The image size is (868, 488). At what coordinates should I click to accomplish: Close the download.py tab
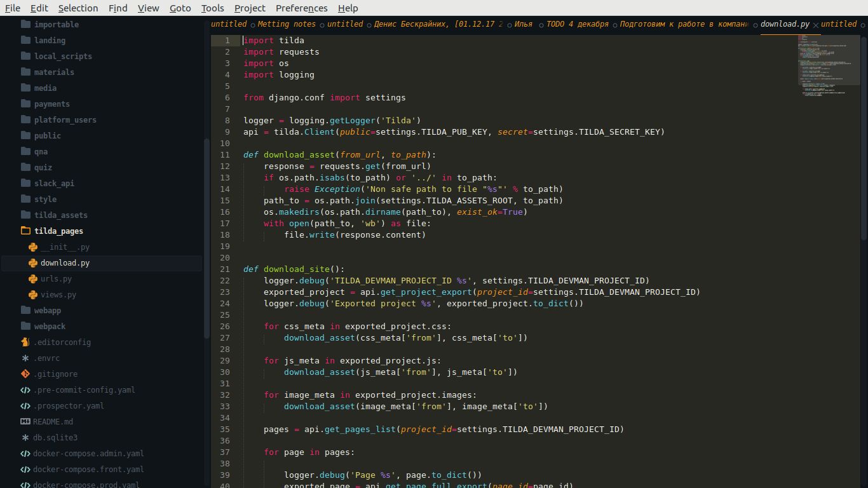[x=816, y=25]
